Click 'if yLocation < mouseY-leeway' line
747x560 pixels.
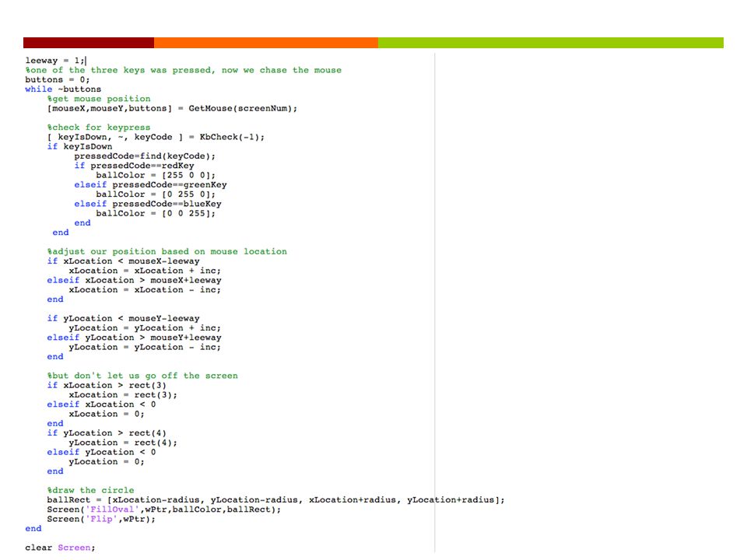[x=123, y=318]
